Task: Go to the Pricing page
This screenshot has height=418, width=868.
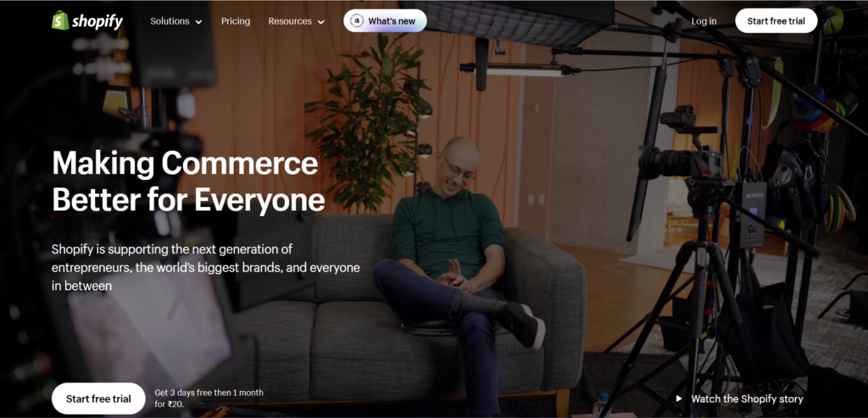Action: point(236,21)
